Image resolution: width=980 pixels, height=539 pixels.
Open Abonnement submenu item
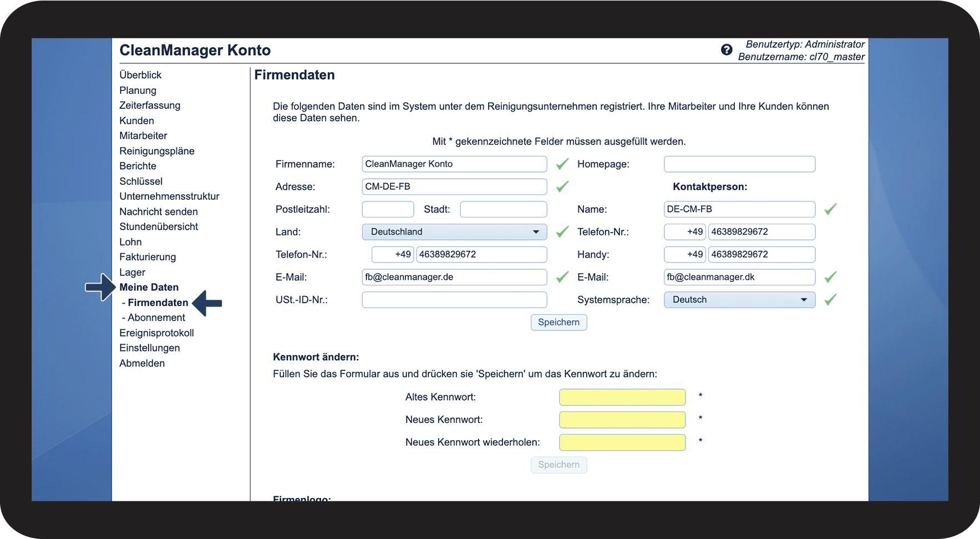click(x=156, y=318)
